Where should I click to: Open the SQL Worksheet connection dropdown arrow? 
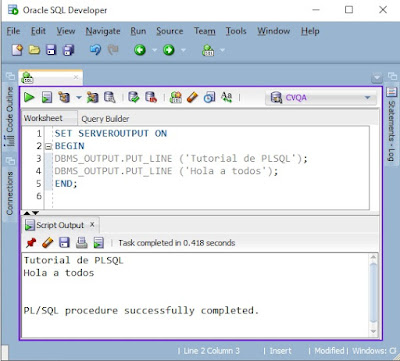[222, 50]
